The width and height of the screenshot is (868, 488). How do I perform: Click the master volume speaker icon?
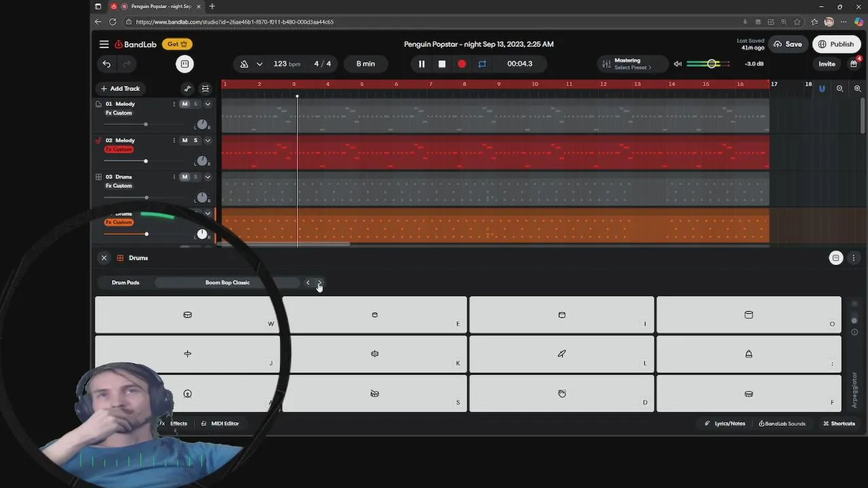click(677, 64)
